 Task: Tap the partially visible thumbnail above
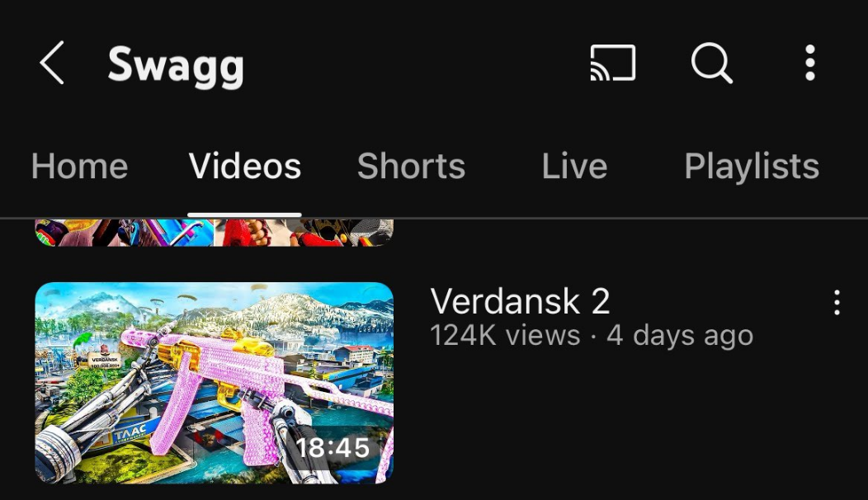[215, 233]
